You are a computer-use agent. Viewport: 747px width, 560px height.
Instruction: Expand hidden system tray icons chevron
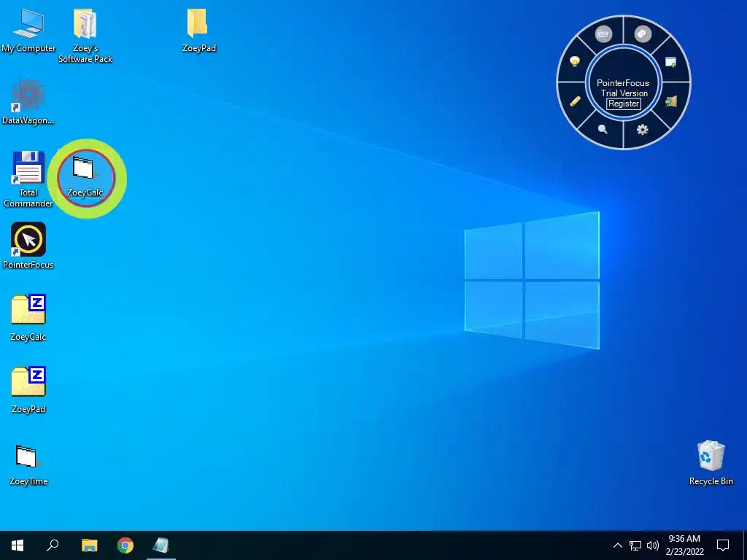pyautogui.click(x=617, y=545)
